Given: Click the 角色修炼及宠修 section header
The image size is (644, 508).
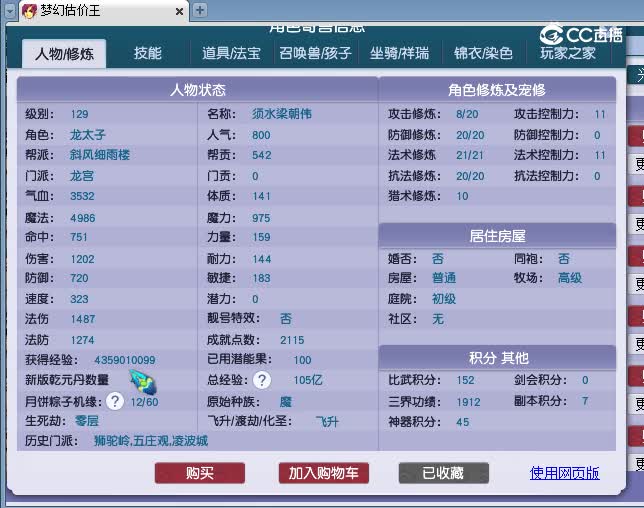Looking at the screenshot, I should [497, 90].
